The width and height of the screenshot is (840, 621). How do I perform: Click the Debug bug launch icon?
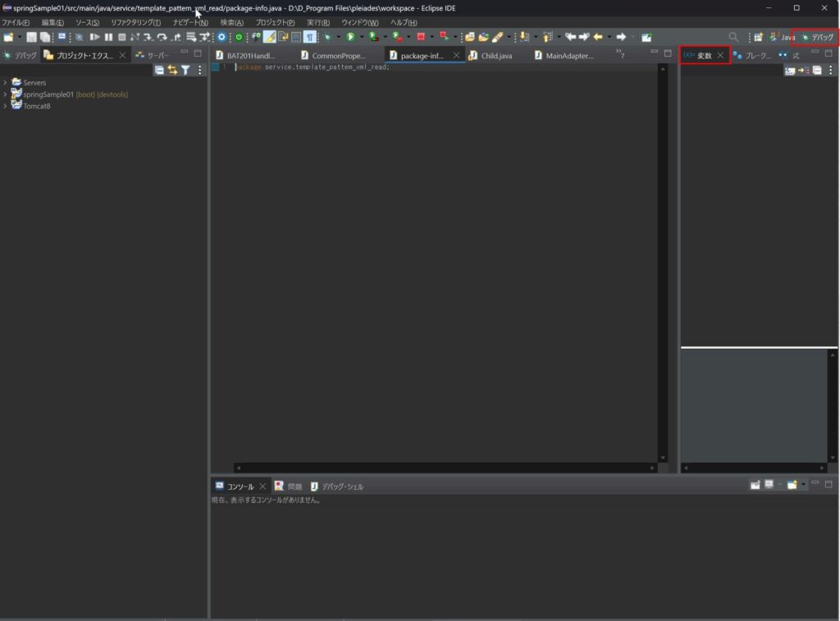pyautogui.click(x=327, y=37)
